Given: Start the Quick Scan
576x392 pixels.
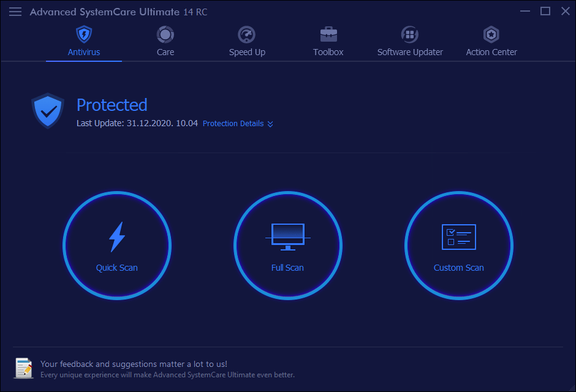Looking at the screenshot, I should (x=117, y=245).
